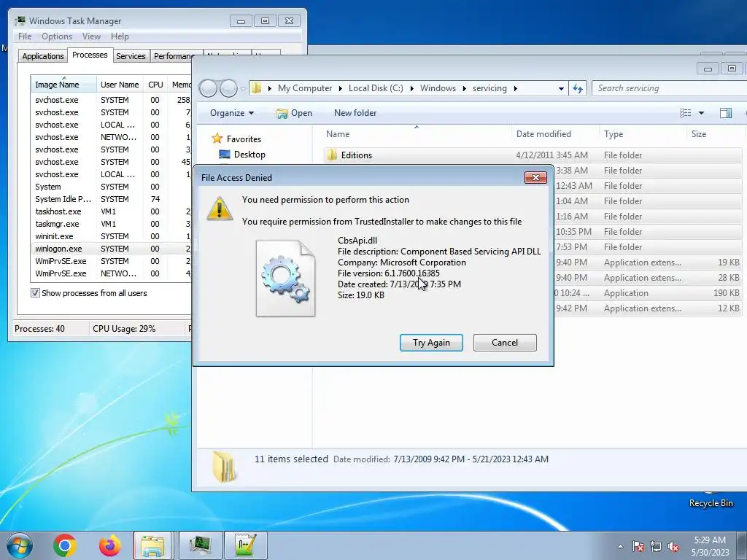Click the taskbar clock

point(710,546)
